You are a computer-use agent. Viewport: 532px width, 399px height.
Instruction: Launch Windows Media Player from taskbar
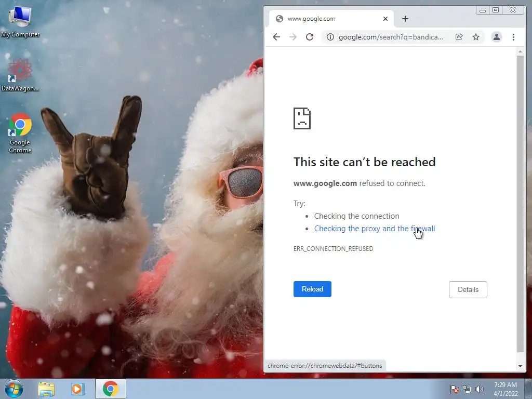(78, 389)
